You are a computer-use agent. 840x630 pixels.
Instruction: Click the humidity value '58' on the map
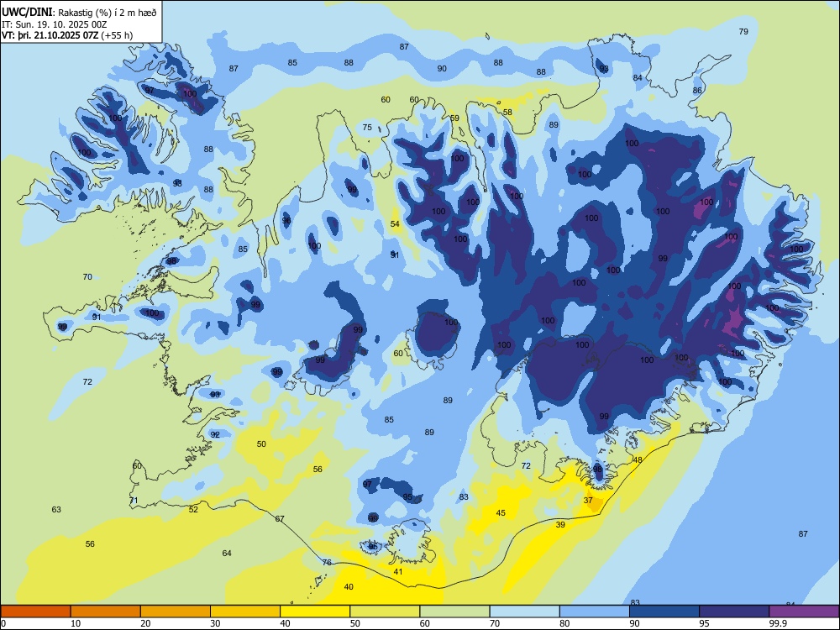pos(507,113)
